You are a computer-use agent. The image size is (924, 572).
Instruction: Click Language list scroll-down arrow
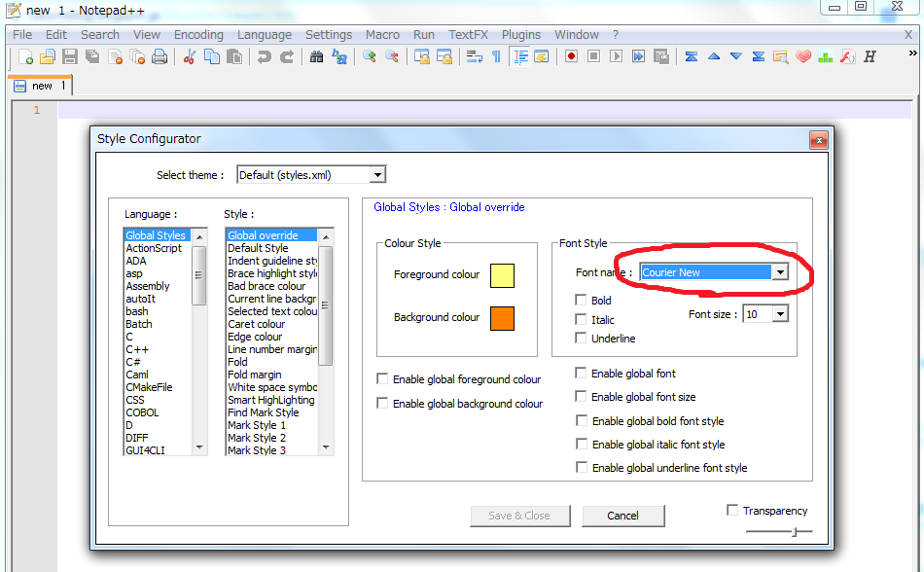[199, 447]
